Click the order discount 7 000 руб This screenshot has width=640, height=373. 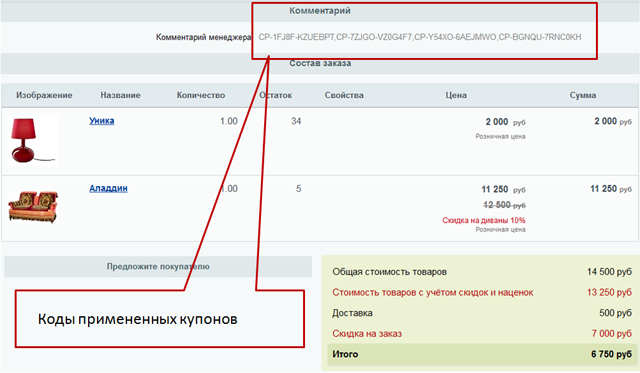[x=612, y=334]
